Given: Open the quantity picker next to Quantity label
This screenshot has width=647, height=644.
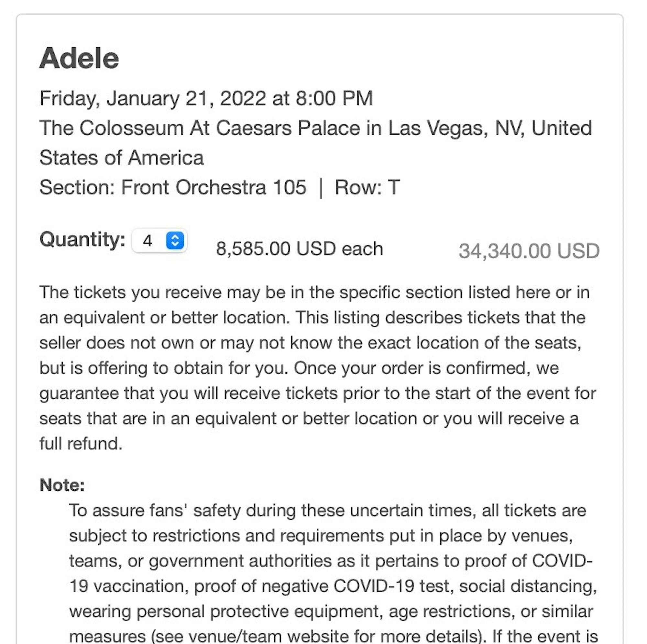Looking at the screenshot, I should 159,240.
